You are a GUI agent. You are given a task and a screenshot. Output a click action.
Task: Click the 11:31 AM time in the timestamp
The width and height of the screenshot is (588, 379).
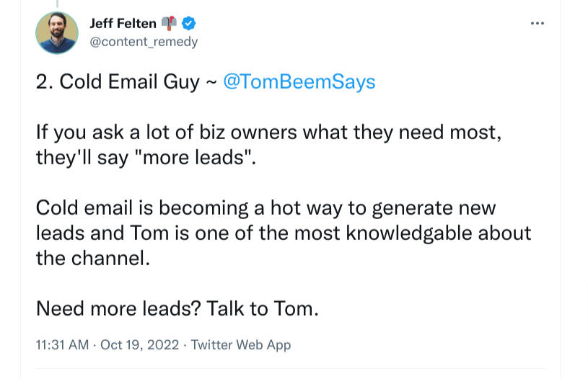[x=63, y=345]
